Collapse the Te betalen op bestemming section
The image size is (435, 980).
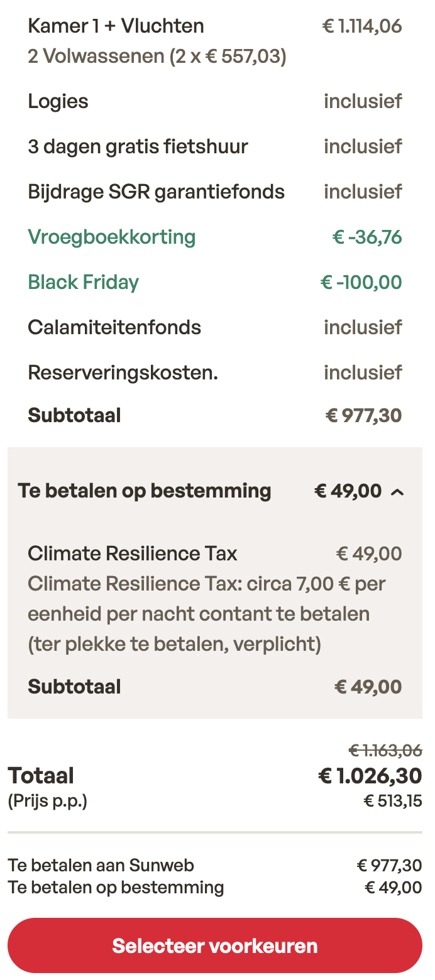tap(397, 491)
